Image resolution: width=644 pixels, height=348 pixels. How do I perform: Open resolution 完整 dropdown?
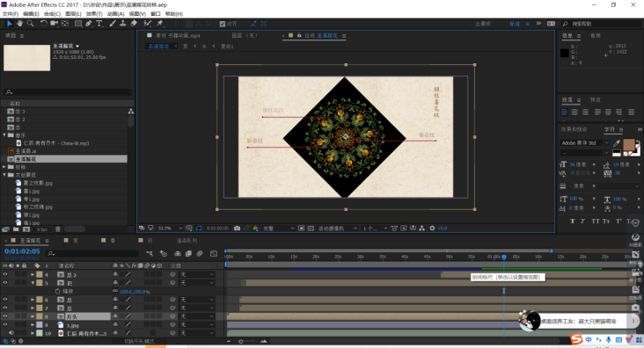[x=279, y=228]
